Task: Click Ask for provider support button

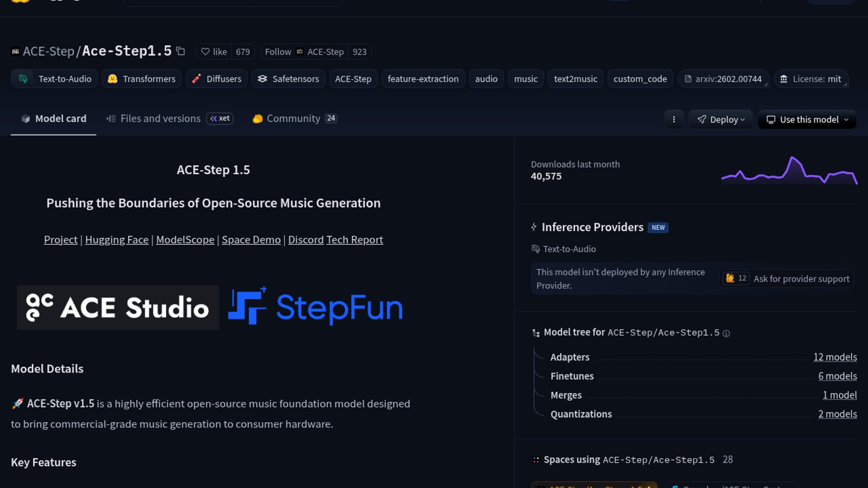Action: (801, 279)
